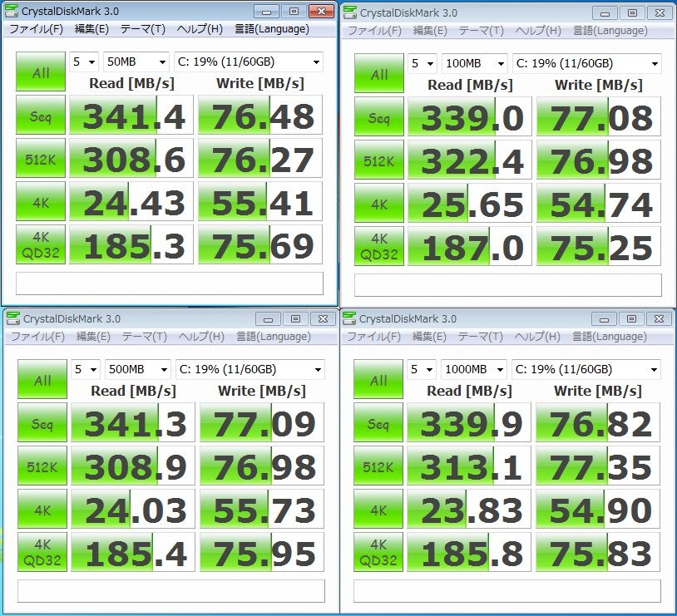Viewport: 677px width, 616px height.
Task: Maximize the 1000MB CrystalDiskMark window
Action: pos(631,319)
